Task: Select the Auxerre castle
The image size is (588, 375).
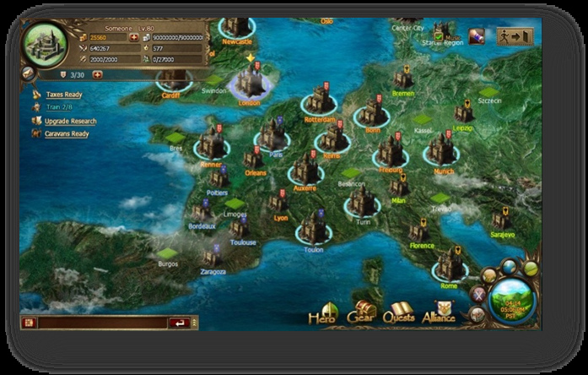Action: 305,169
